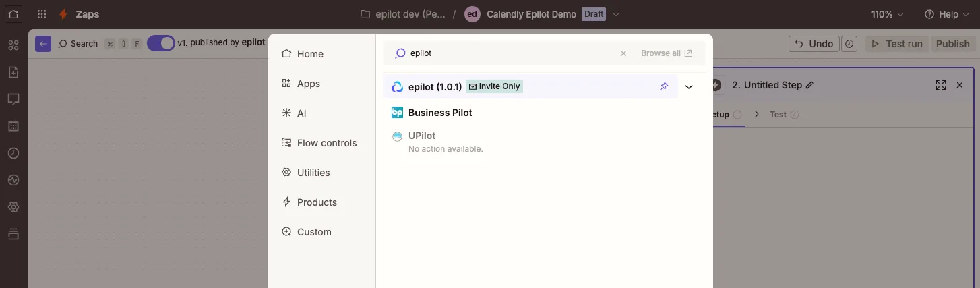
Task: Expand the epilot (1.0.1) chevron
Action: pyautogui.click(x=689, y=86)
